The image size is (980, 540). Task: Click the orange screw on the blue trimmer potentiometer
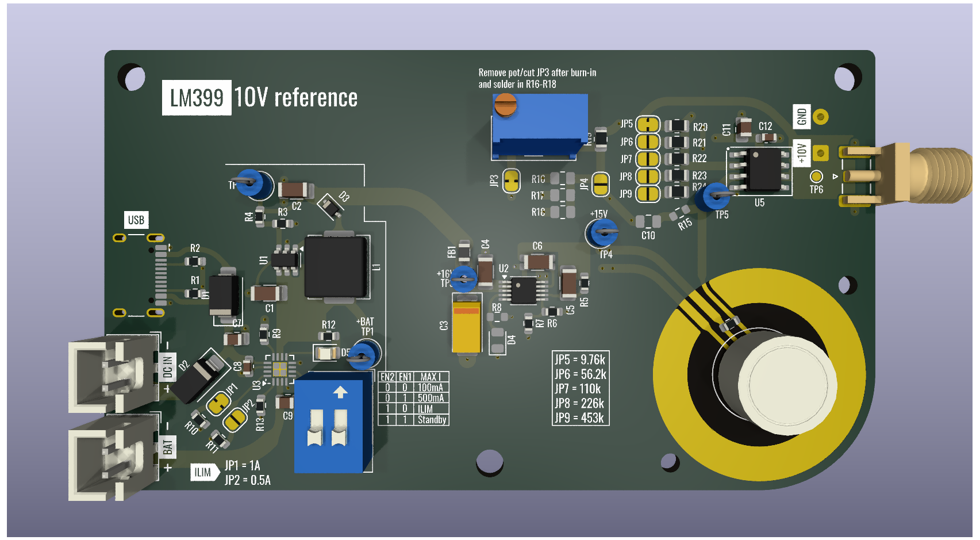click(x=506, y=106)
